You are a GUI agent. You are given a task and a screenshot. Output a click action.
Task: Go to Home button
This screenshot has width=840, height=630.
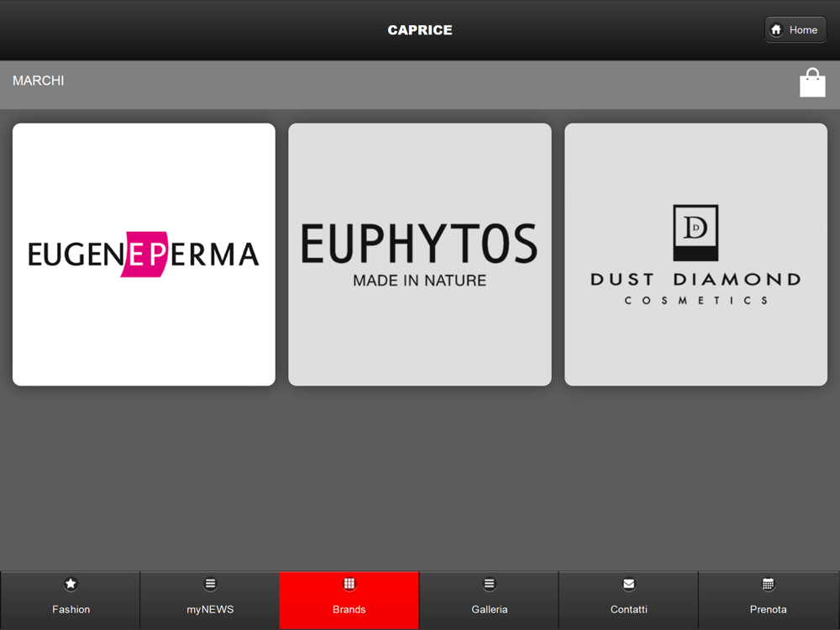(795, 30)
